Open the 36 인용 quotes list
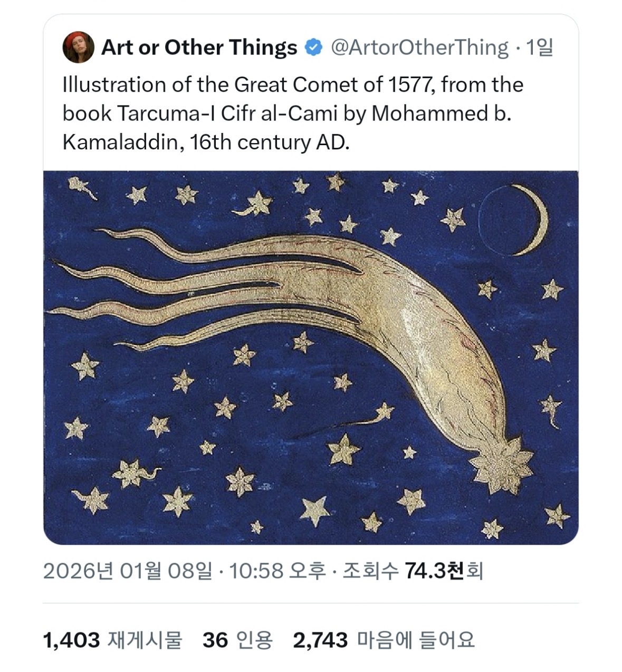 238,640
